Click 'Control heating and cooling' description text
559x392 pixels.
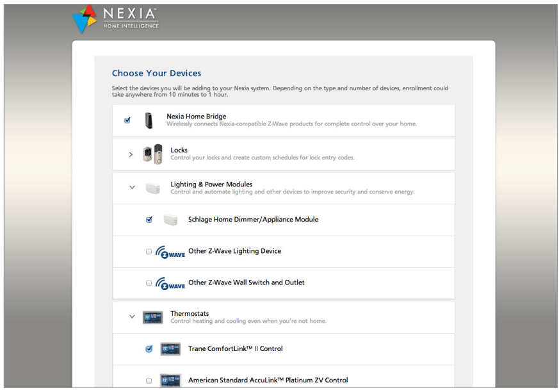pyautogui.click(x=248, y=321)
